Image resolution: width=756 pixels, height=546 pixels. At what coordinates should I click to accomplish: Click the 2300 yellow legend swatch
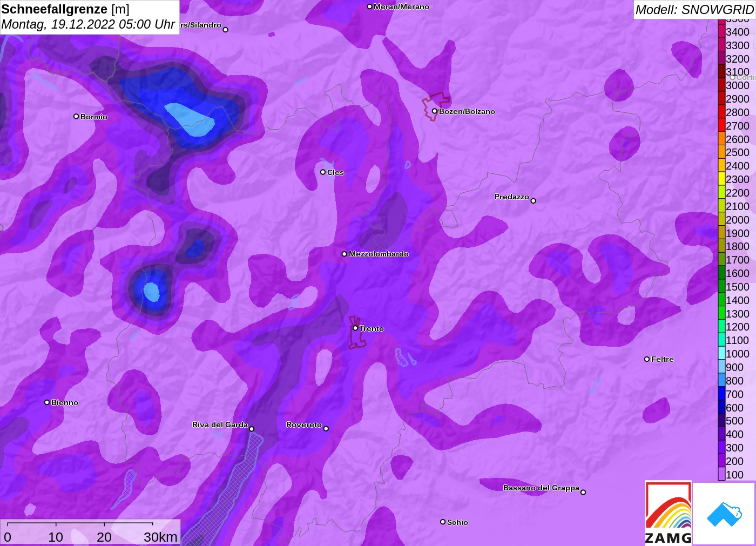(721, 179)
